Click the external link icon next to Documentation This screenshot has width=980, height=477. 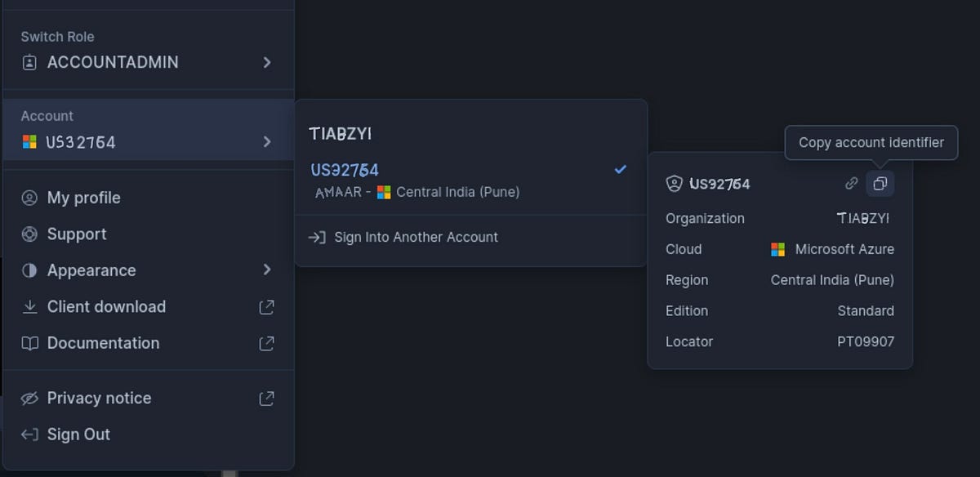pyautogui.click(x=266, y=343)
